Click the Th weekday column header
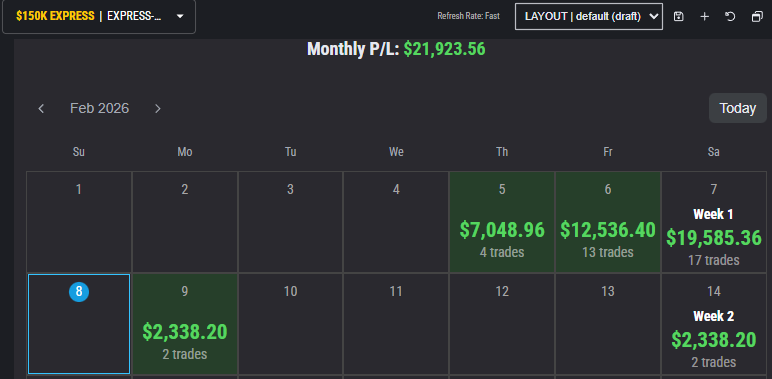Image resolution: width=772 pixels, height=379 pixels. pos(502,152)
